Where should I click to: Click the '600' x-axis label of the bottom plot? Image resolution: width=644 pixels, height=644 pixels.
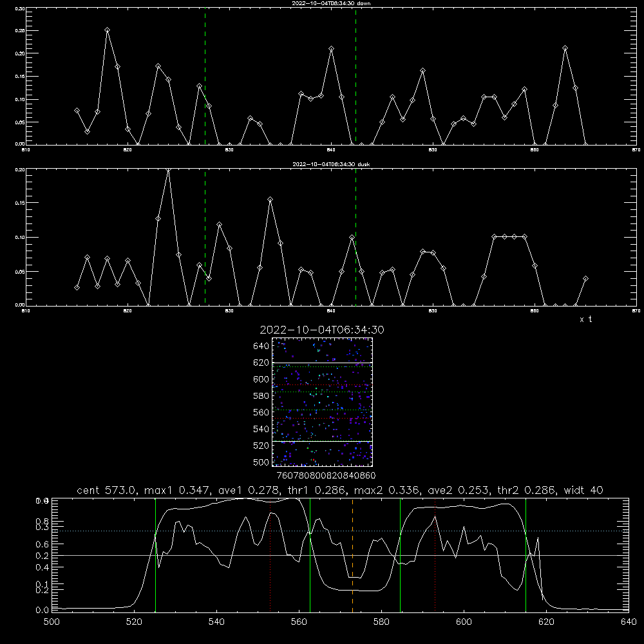[464, 622]
